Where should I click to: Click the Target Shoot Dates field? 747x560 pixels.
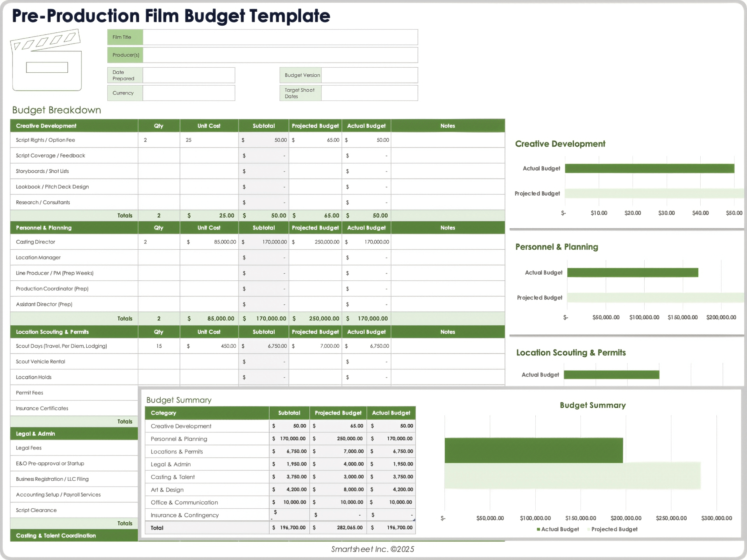pos(369,93)
